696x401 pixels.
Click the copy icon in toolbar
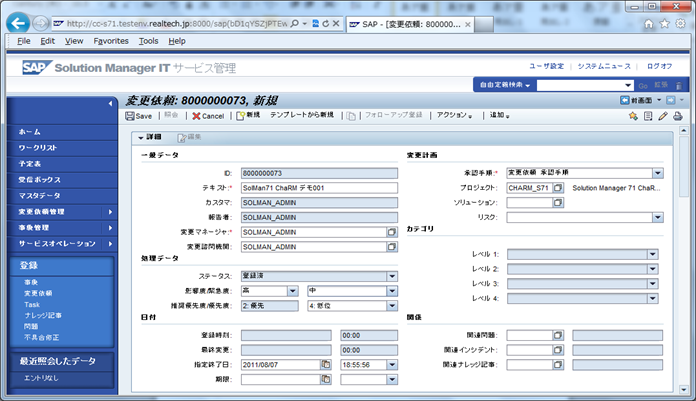click(x=351, y=116)
